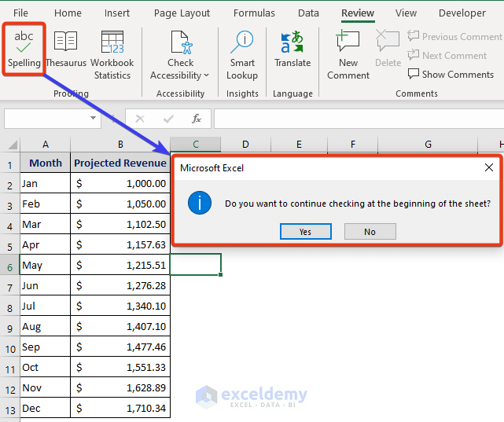The width and height of the screenshot is (504, 422).
Task: Click the 1,628.89 revenue cell
Action: 120,387
